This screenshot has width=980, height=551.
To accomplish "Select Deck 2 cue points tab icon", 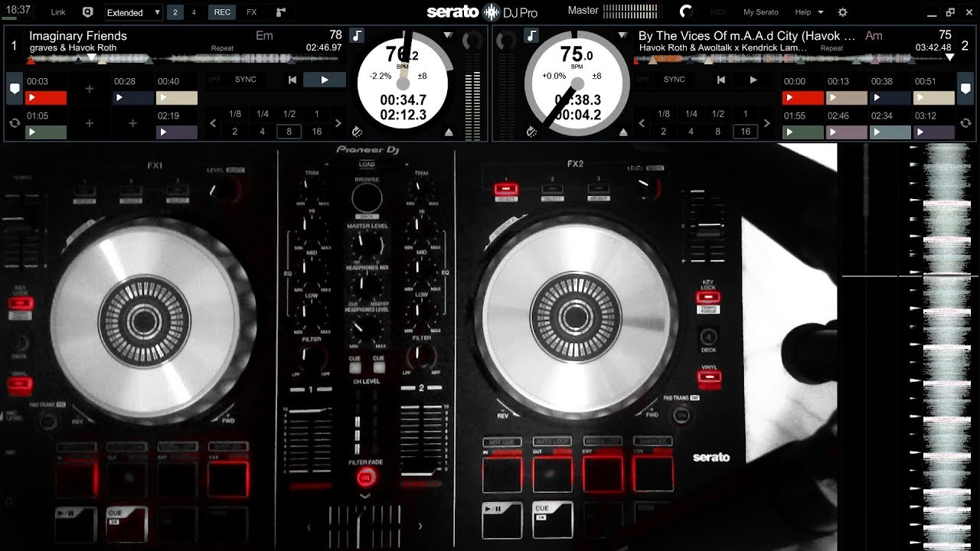I will pyautogui.click(x=965, y=88).
